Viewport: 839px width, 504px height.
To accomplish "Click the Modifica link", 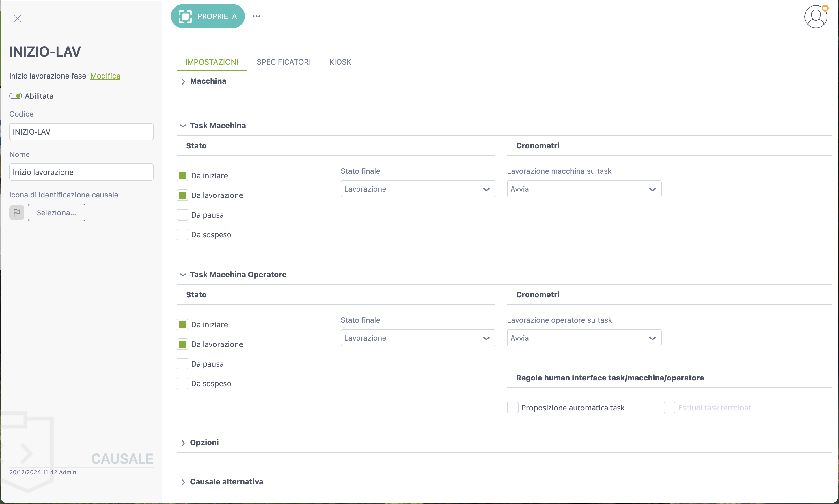I will pyautogui.click(x=105, y=76).
